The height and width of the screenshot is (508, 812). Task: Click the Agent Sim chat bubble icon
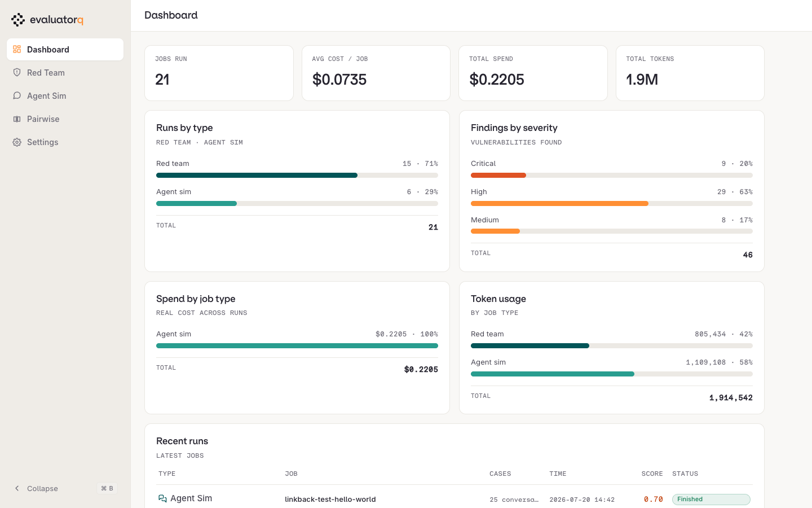pyautogui.click(x=17, y=96)
